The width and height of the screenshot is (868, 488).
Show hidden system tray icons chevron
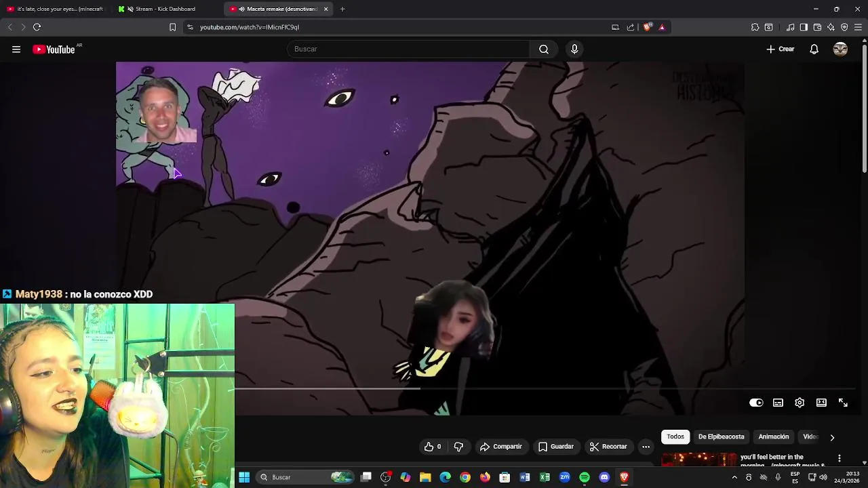click(x=734, y=477)
